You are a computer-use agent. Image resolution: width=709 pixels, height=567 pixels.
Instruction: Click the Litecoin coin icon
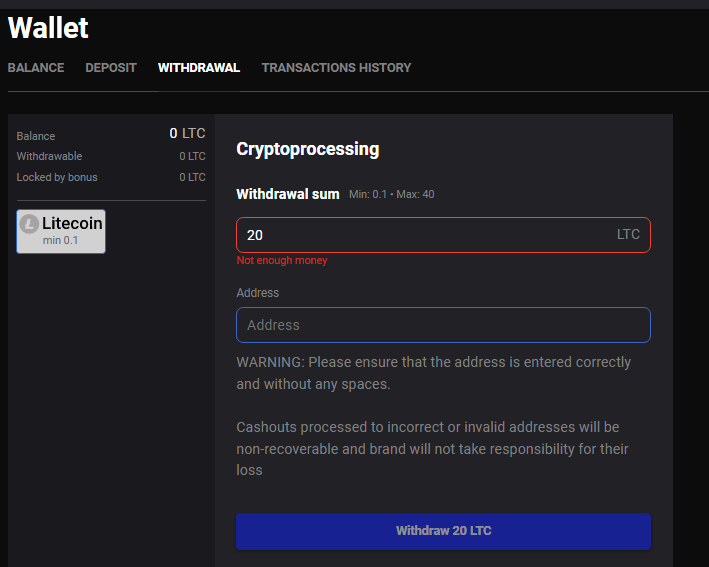coord(29,224)
